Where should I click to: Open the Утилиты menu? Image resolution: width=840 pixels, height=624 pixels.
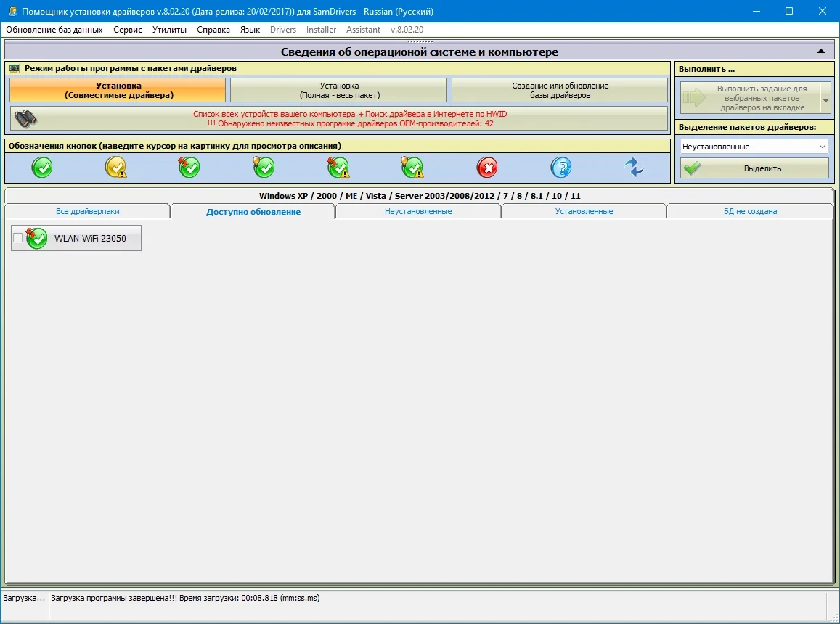click(169, 30)
